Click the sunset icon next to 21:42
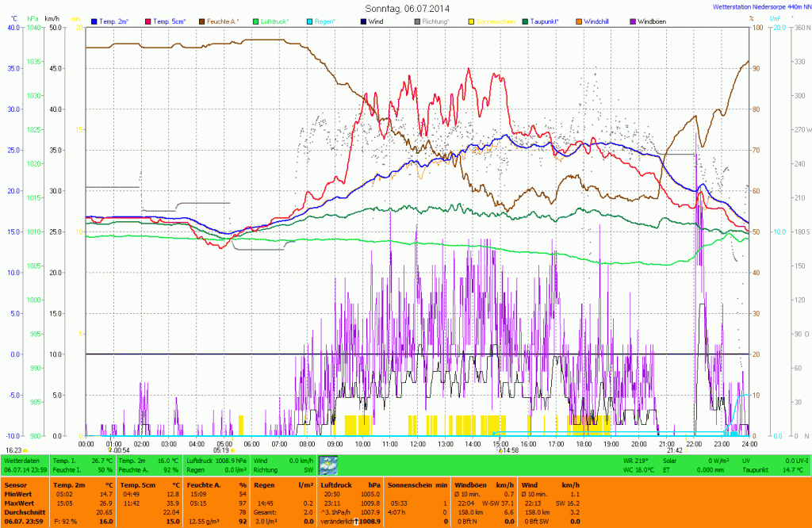The image size is (812, 528). [x=688, y=450]
